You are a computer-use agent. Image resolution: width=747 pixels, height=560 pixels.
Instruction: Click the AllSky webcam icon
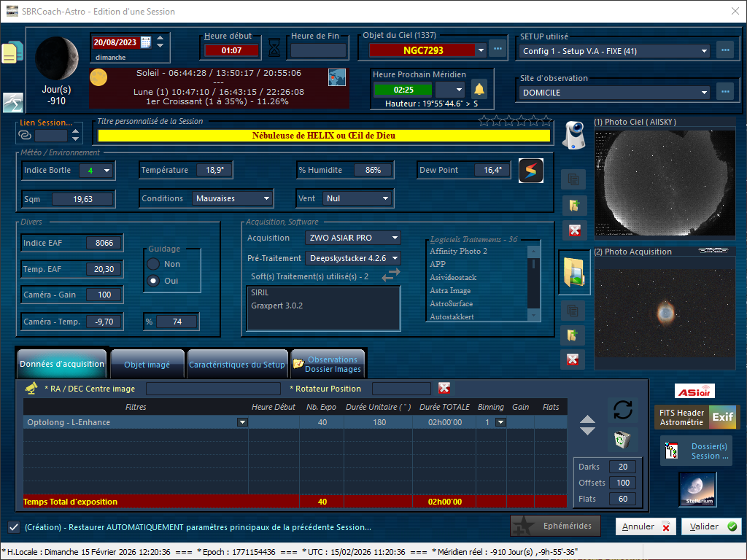point(573,135)
